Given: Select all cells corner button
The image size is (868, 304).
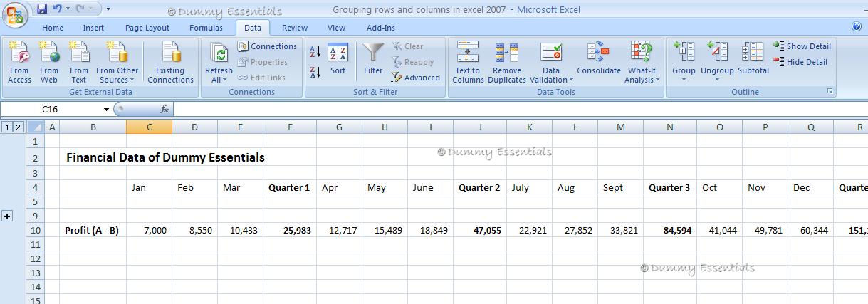Looking at the screenshot, I should click(x=36, y=127).
